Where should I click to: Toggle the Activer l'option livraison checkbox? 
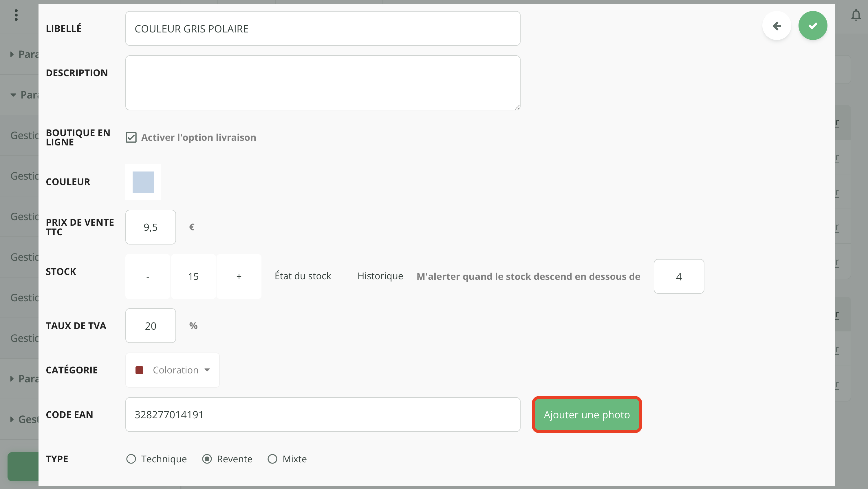[x=131, y=138]
